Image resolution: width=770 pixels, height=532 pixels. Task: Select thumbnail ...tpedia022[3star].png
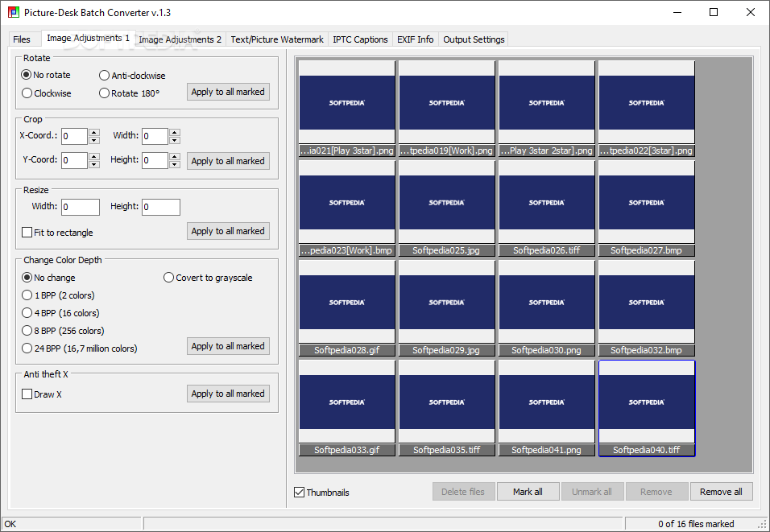(x=647, y=109)
